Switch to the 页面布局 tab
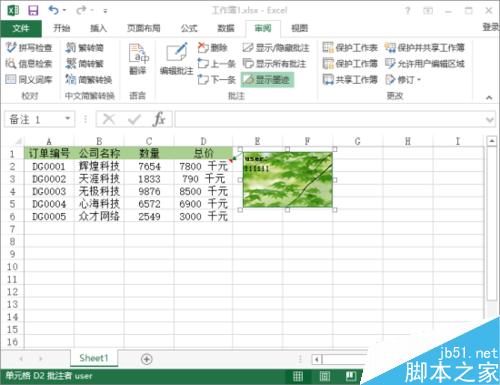The width and height of the screenshot is (500, 385). (144, 28)
